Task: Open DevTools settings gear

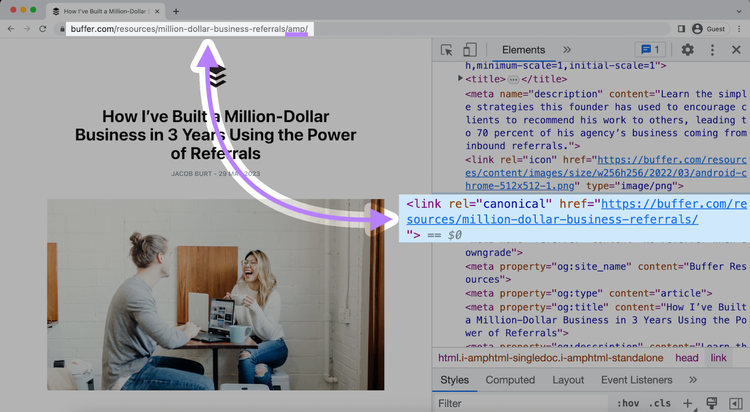Action: click(687, 49)
